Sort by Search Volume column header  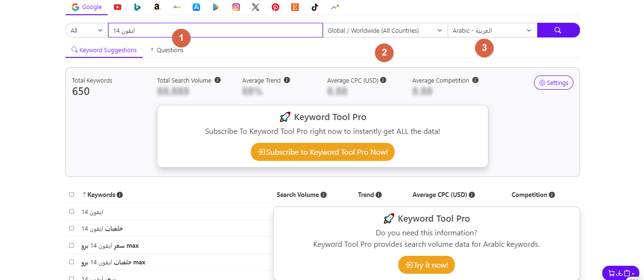point(298,195)
